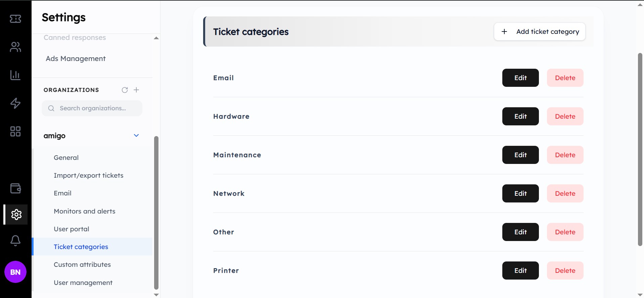Open the tickets icon in the sidebar

click(15, 19)
